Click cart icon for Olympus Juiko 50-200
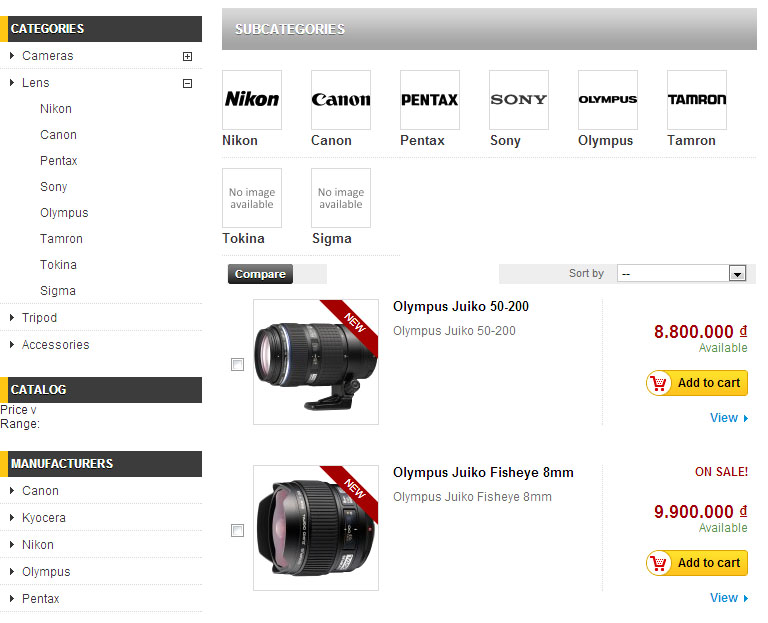 659,383
